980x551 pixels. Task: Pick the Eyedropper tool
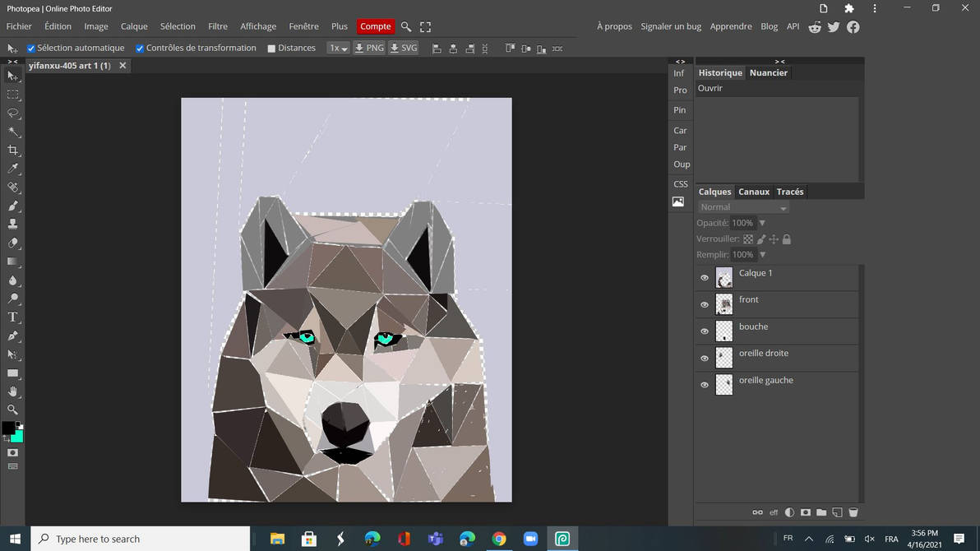tap(12, 168)
